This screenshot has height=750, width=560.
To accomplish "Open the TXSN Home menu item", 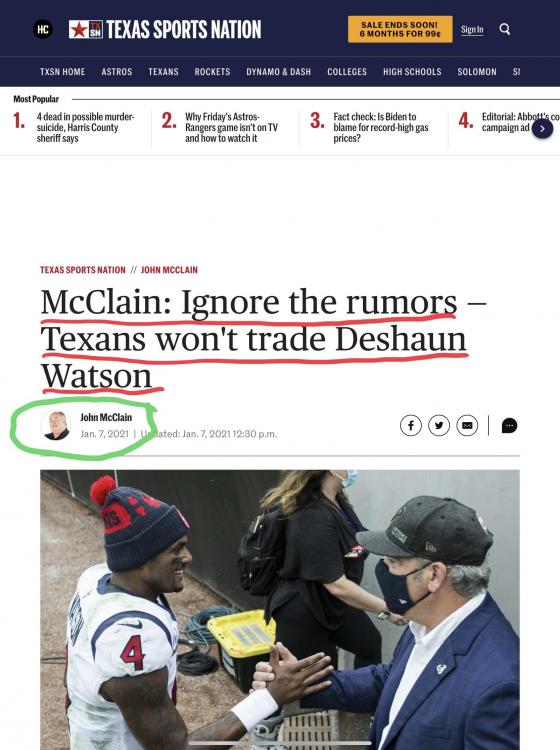I will click(x=62, y=72).
